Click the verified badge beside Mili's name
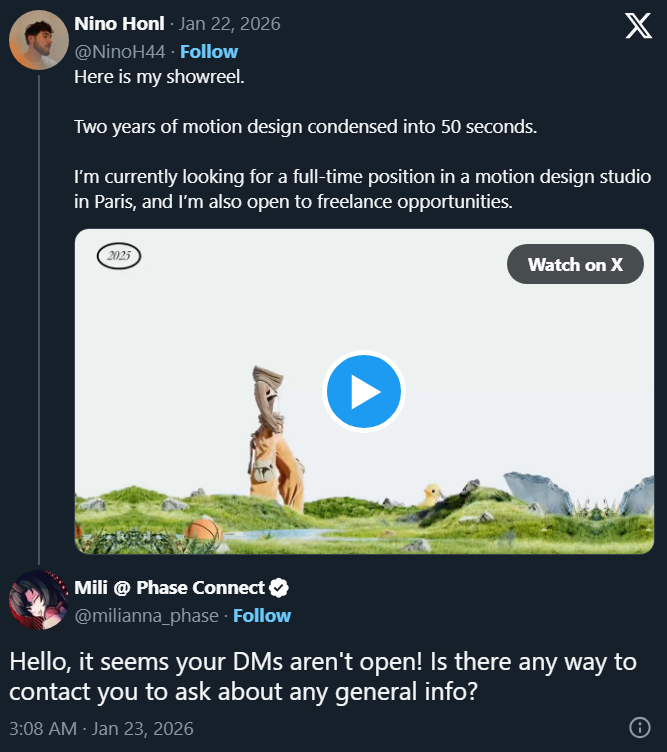Viewport: 667px width, 752px height. point(281,588)
